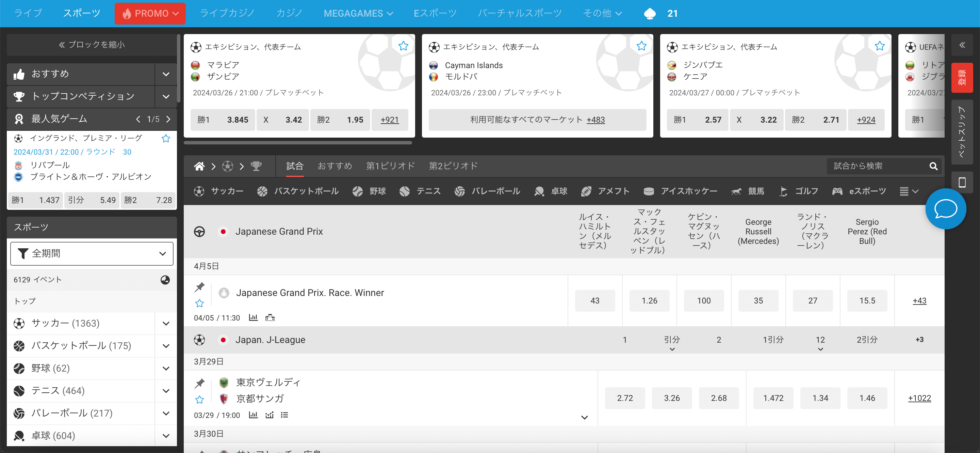
Task: Open podium results icon for Grand Prix
Action: (270, 317)
